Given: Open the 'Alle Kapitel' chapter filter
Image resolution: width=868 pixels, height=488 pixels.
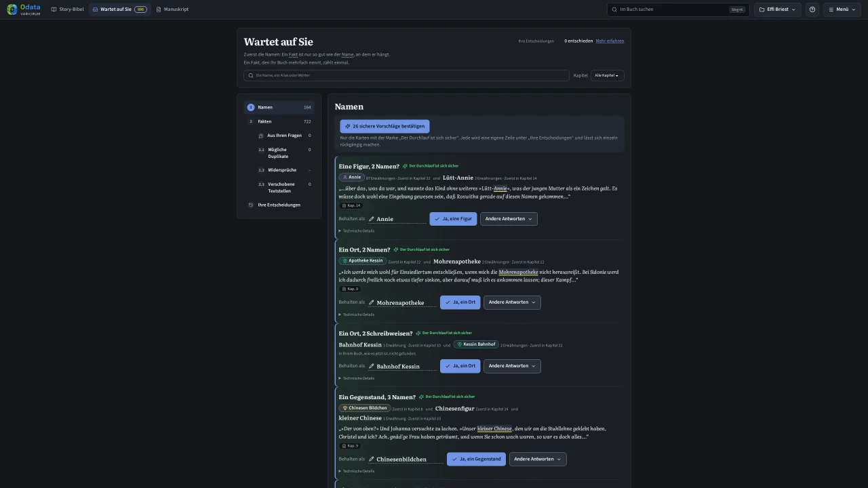Looking at the screenshot, I should pyautogui.click(x=607, y=75).
